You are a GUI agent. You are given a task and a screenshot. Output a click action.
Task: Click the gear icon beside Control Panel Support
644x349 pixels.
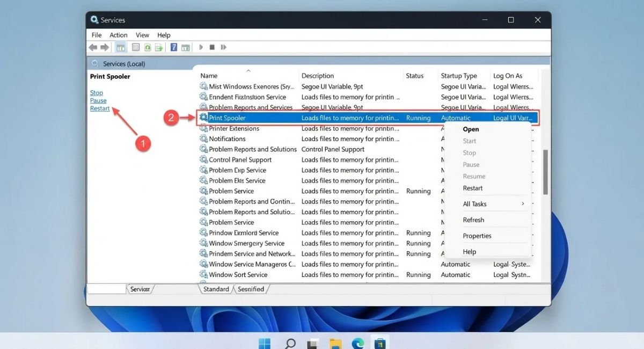point(204,159)
